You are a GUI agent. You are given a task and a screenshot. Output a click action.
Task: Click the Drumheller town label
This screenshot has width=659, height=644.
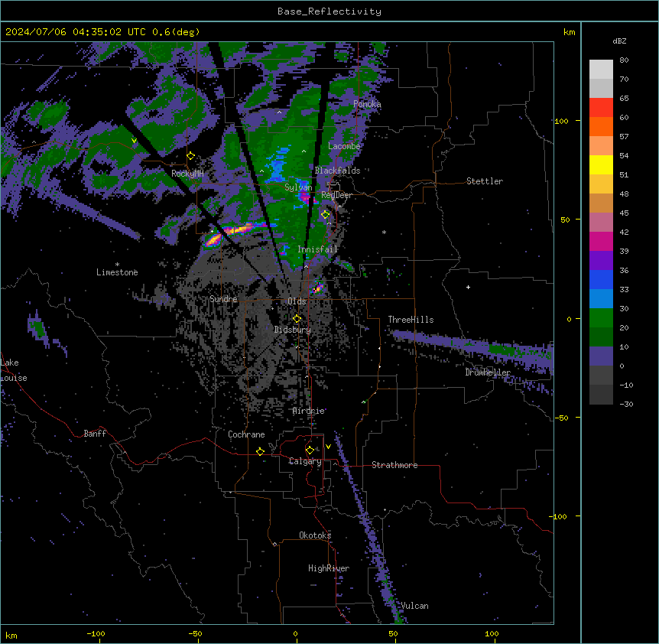(488, 372)
